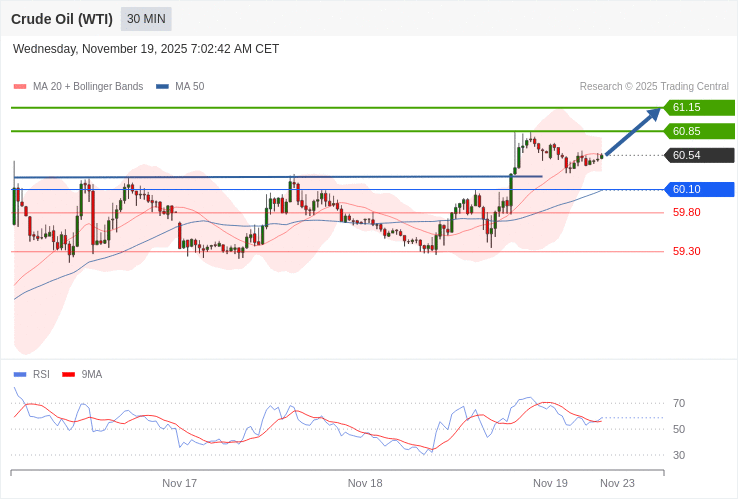Click the Research © 2025 Trading Central credit
Image resolution: width=738 pixels, height=500 pixels.
(654, 87)
